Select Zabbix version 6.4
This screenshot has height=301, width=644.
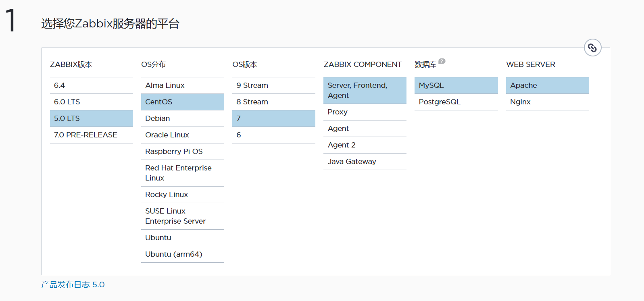[92, 85]
